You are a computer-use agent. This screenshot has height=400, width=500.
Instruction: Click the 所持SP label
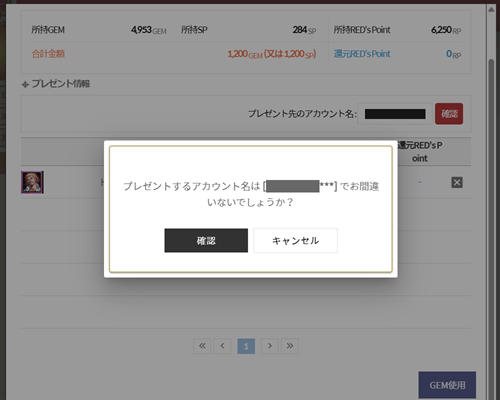pos(194,30)
